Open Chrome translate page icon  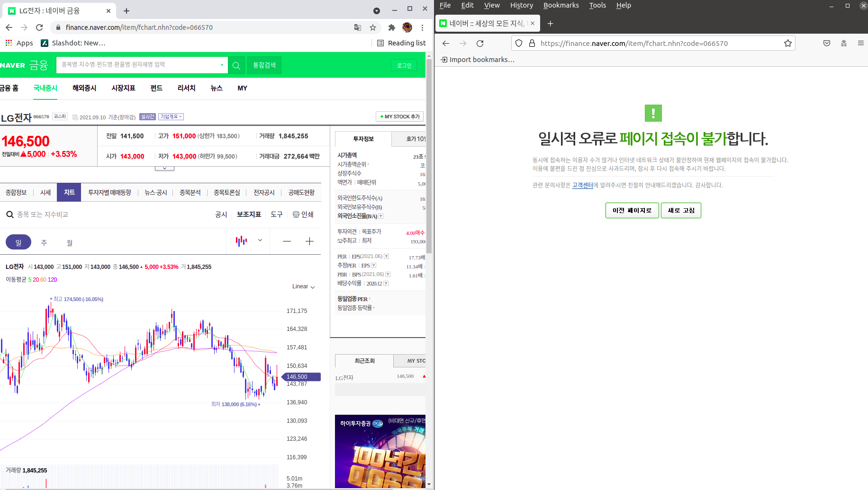[358, 27]
